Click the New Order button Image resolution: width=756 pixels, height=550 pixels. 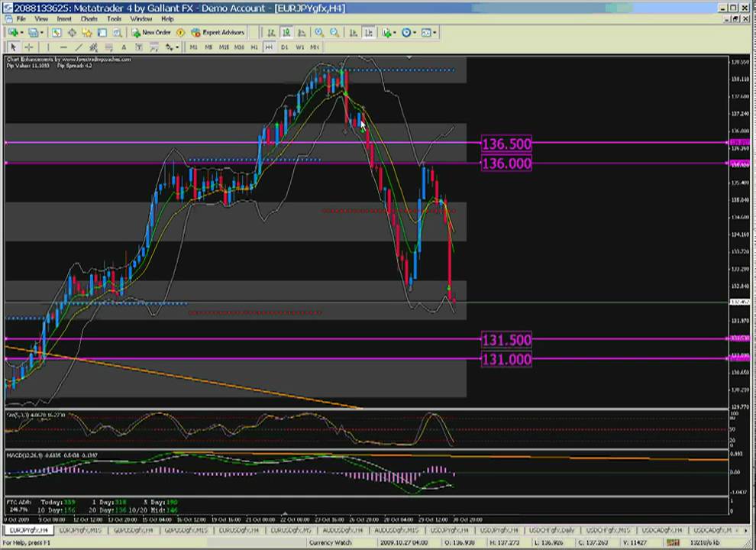(151, 32)
